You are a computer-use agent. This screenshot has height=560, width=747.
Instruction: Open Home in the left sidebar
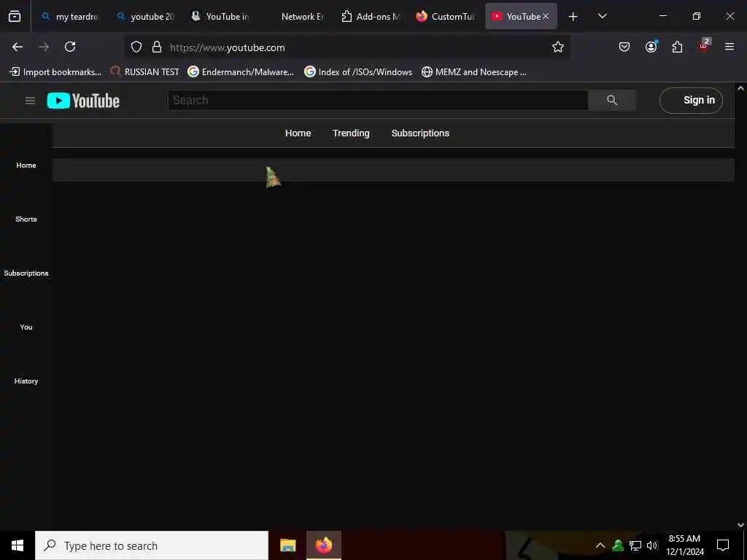(x=26, y=166)
